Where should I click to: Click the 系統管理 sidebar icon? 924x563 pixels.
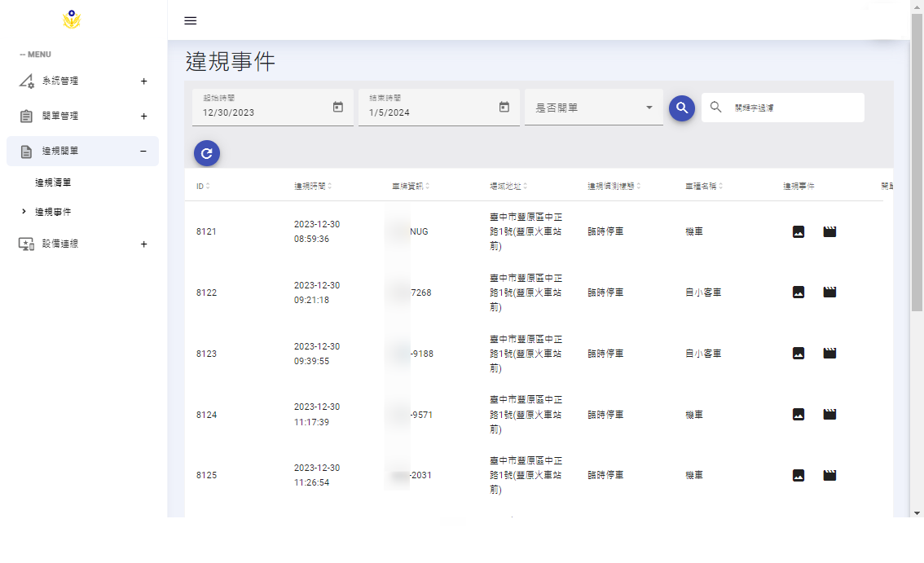tap(26, 81)
